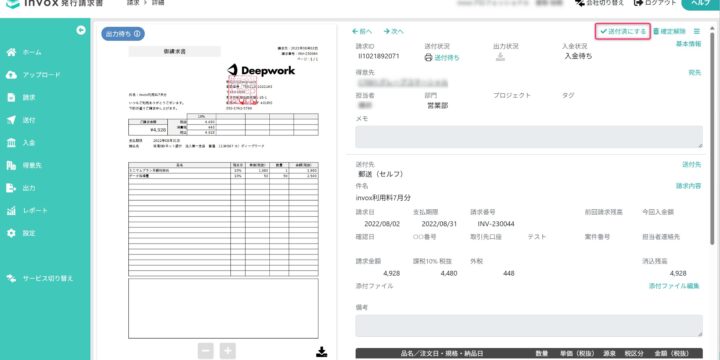The height and width of the screenshot is (360, 720).
Task: Click the メモ text area
Action: [529, 137]
